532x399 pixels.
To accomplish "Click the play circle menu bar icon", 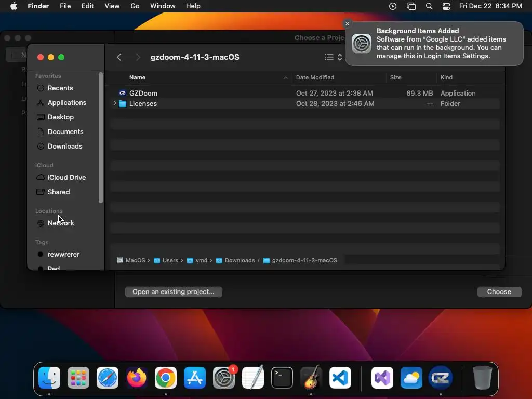I will (393, 6).
